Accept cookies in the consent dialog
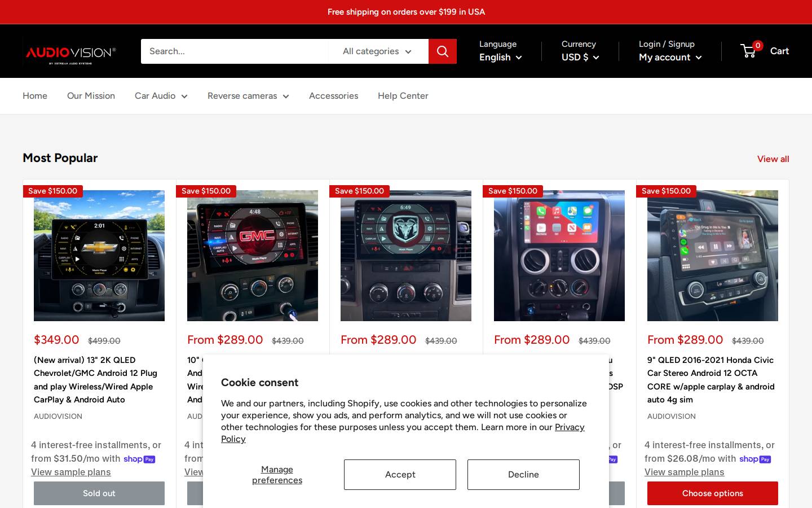The height and width of the screenshot is (508, 812). click(400, 475)
